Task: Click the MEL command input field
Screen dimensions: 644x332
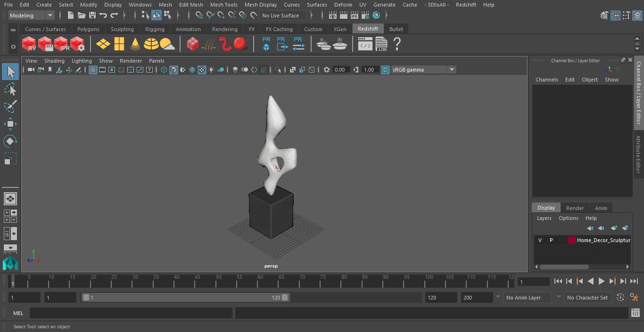Action: [x=131, y=313]
